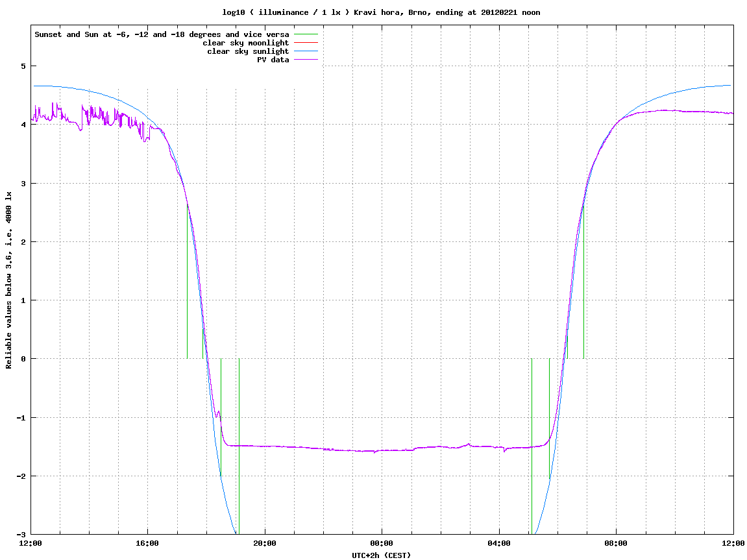Click the right-most 12:00 x-axis label
The image size is (747, 560).
tap(733, 543)
